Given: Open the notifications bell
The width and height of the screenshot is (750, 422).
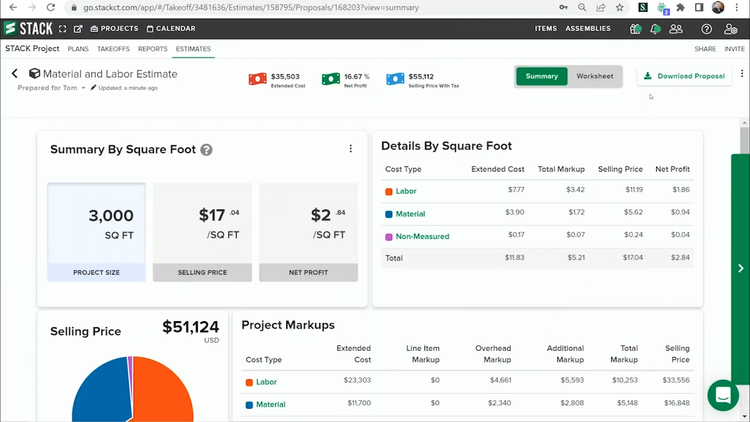Looking at the screenshot, I should tap(655, 29).
